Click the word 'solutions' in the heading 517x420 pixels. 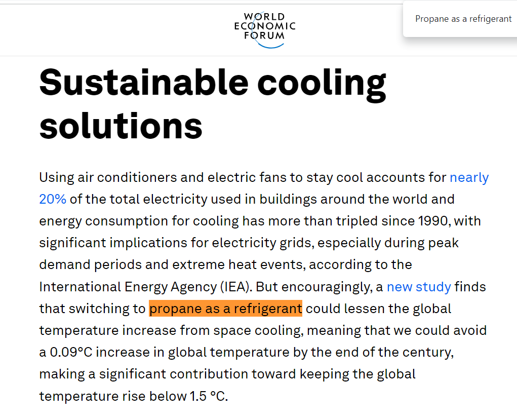[121, 126]
